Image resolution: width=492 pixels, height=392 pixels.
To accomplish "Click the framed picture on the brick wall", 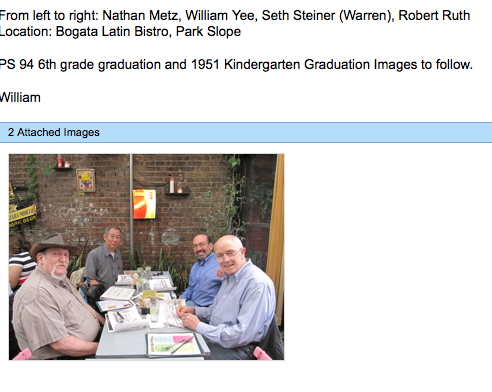I will coord(86,181).
